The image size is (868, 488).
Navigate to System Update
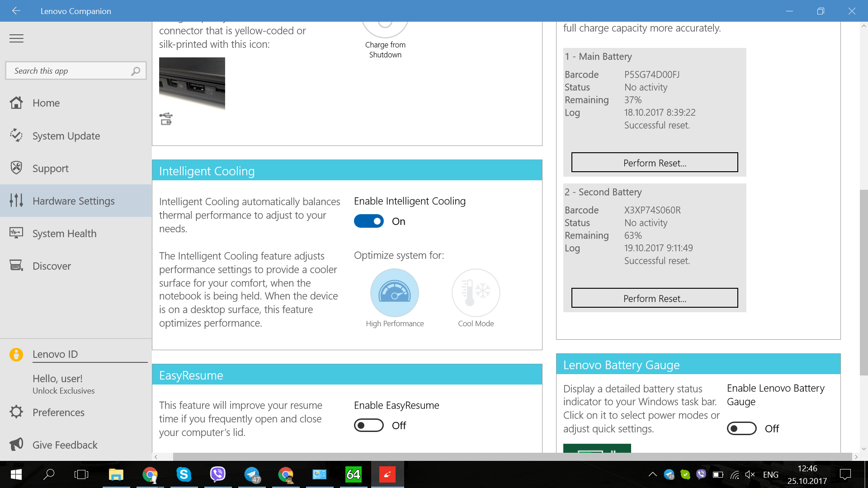[x=66, y=136]
